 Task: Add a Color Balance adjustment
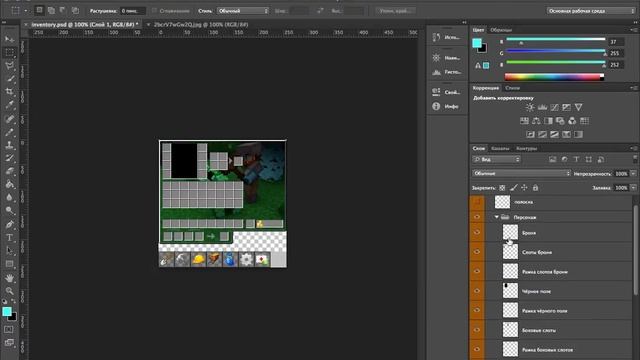[536, 121]
